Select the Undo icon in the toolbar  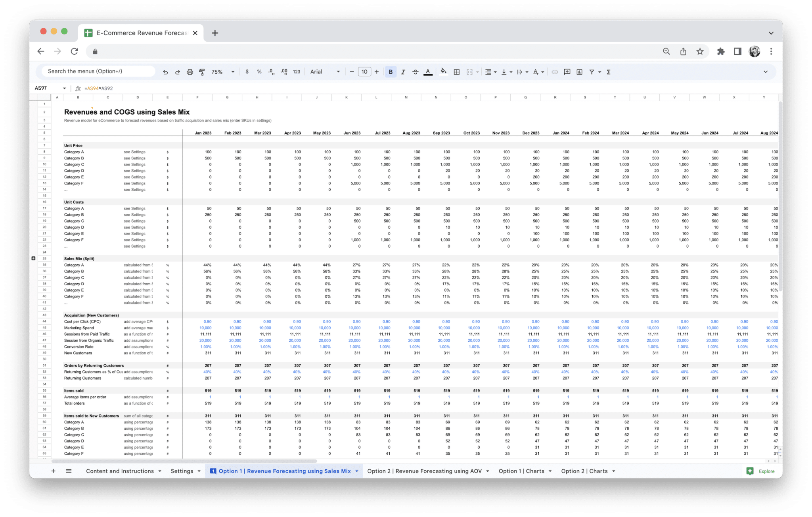pos(166,72)
